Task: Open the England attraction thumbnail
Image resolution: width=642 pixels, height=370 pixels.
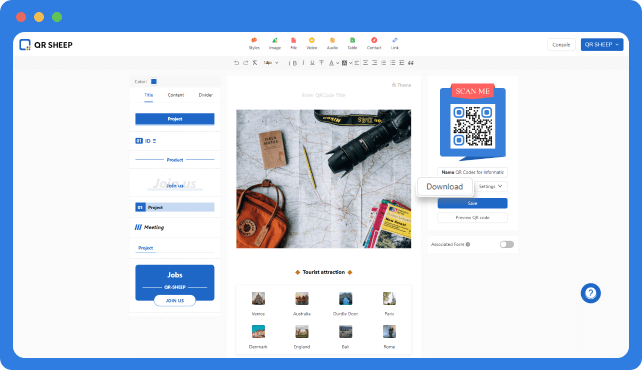Action: click(x=302, y=332)
